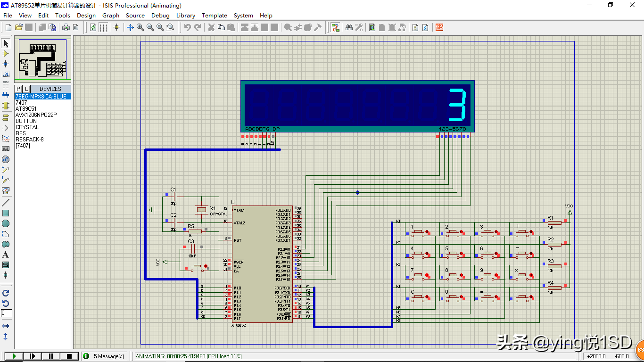644x362 pixels.
Task: Toggle the grid display icon
Action: coord(103,28)
